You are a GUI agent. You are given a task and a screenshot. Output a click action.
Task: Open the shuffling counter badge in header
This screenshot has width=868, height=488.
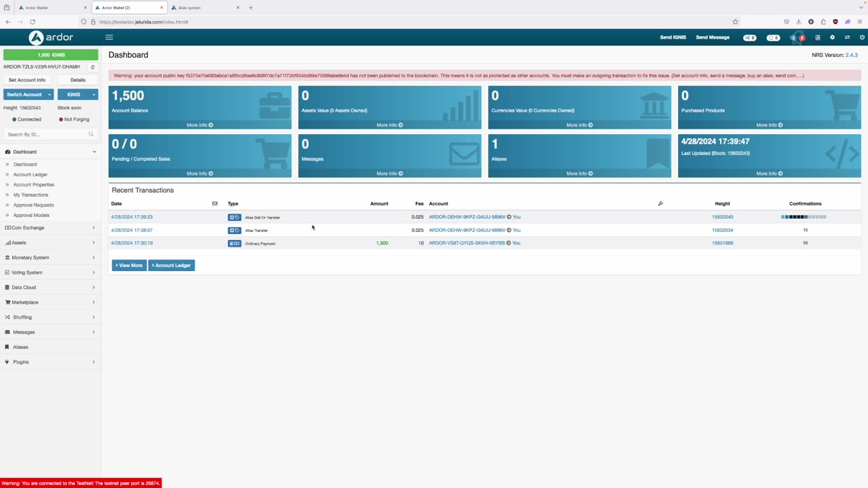[x=750, y=37]
